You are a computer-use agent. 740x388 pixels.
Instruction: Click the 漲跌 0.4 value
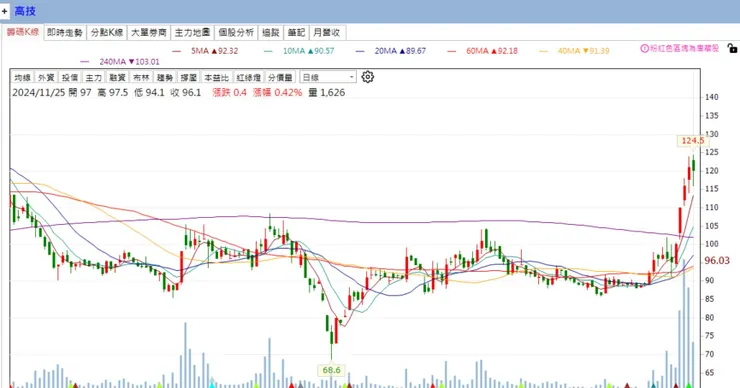tap(229, 93)
